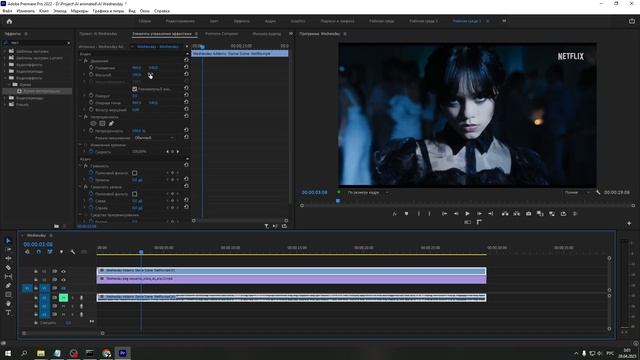
Task: Select the ellipse mask tool under Opacity
Action: pos(93,123)
